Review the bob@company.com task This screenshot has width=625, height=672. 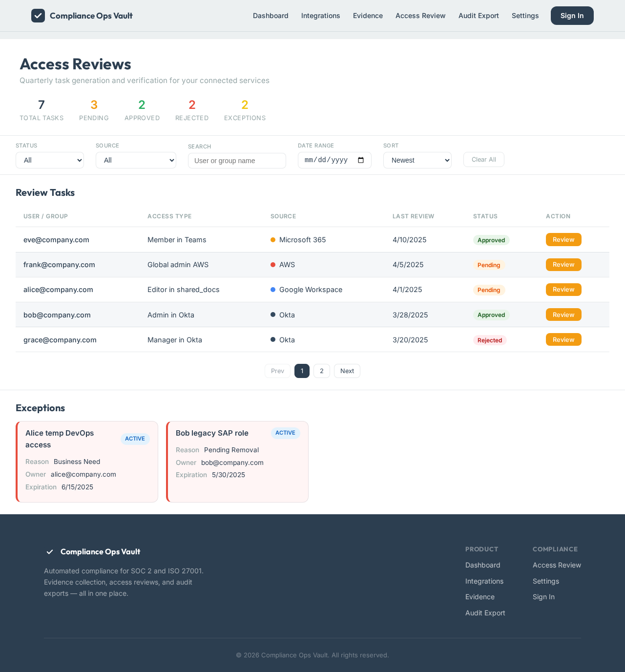563,315
